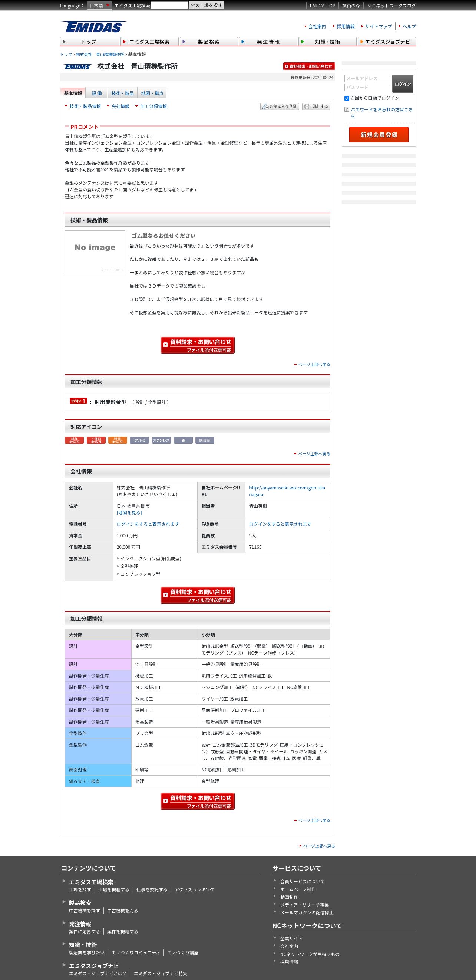
Task: Click breadcrumb トップ link
Action: (x=66, y=55)
